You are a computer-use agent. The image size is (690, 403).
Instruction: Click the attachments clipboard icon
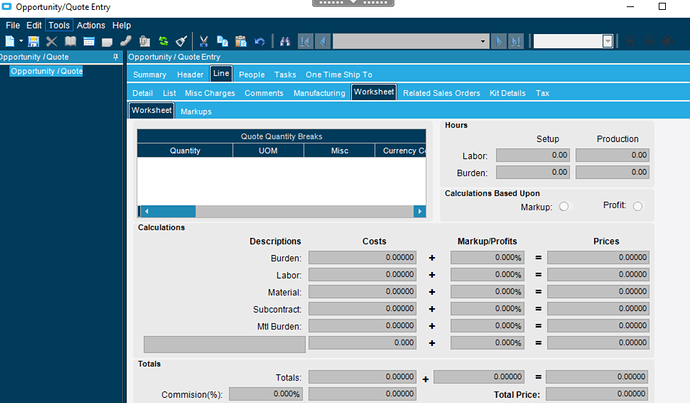(x=144, y=41)
